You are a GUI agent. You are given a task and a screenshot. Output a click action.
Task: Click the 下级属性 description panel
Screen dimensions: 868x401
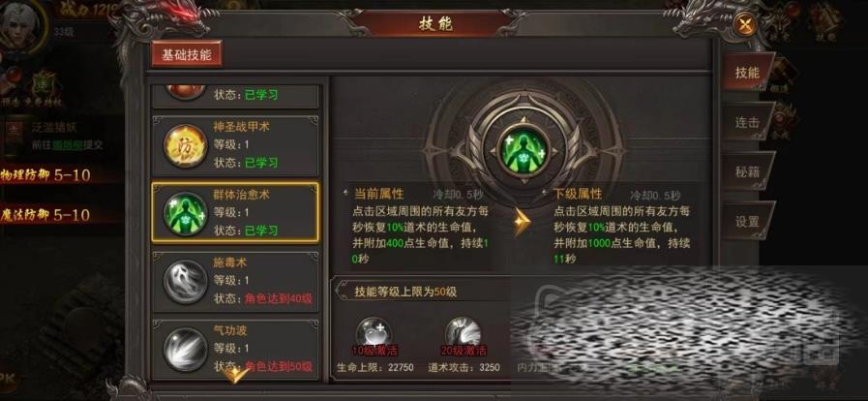623,226
